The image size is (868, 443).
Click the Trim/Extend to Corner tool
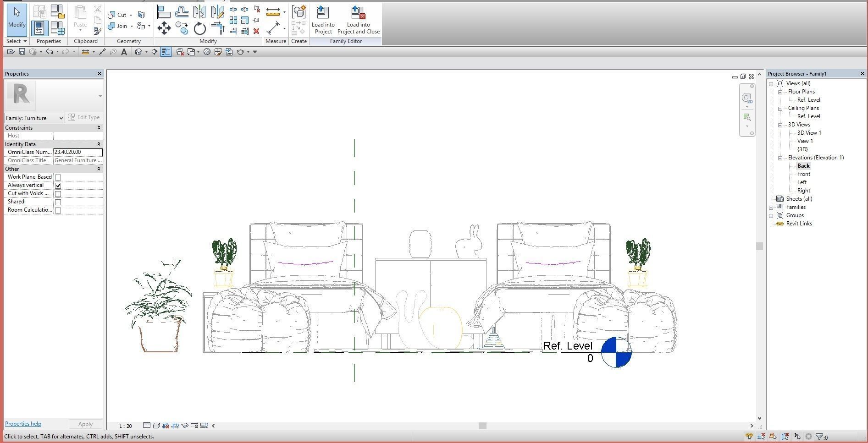coord(217,28)
